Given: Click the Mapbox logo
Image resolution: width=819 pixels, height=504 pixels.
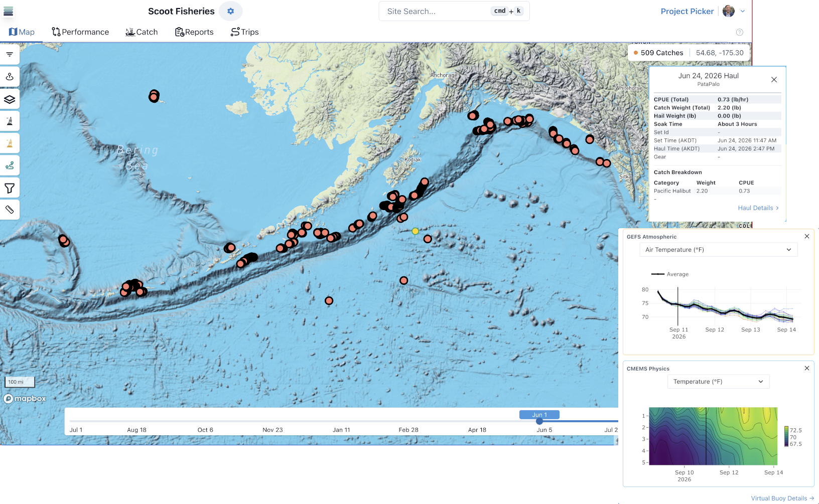Looking at the screenshot, I should (25, 399).
